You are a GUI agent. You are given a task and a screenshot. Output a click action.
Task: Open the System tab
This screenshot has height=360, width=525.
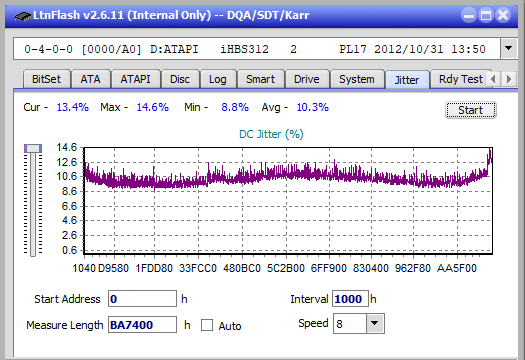coord(357,79)
